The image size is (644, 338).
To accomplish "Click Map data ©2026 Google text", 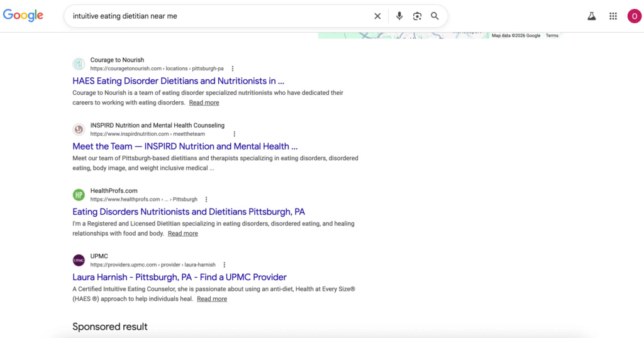I will tap(516, 36).
